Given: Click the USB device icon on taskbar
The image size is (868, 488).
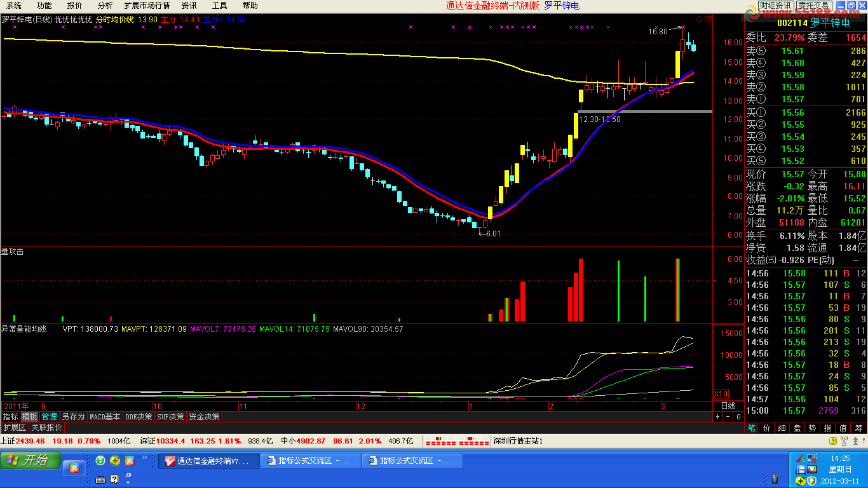Looking at the screenshot, I should [x=774, y=478].
